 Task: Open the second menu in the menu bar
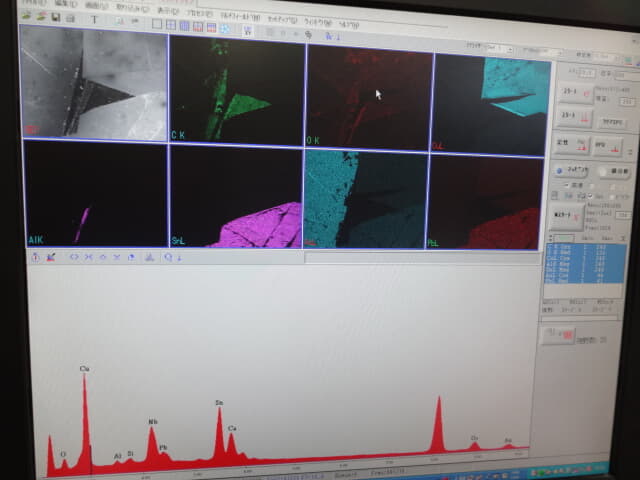[x=67, y=3]
